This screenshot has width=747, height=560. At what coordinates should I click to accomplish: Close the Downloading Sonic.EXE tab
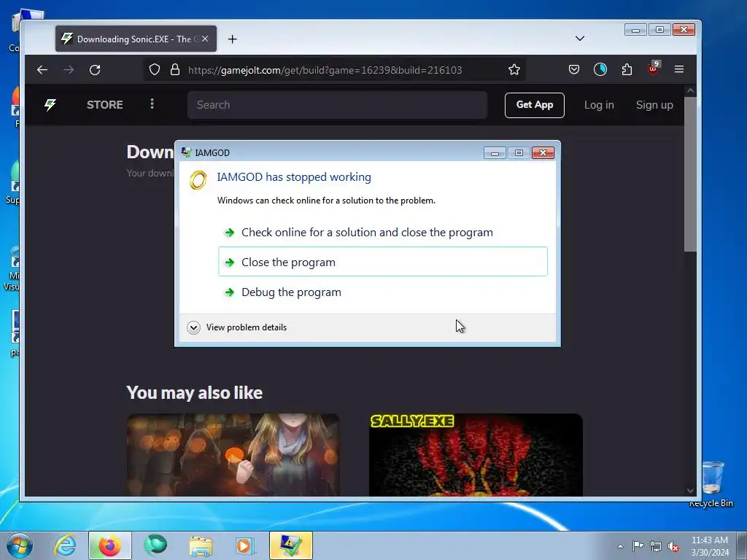[x=205, y=39]
